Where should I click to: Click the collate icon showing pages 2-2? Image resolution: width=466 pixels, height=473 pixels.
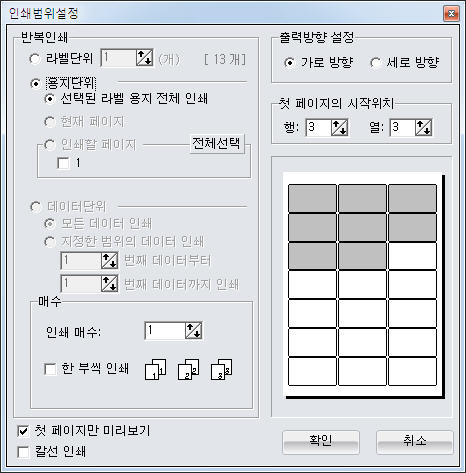point(189,369)
